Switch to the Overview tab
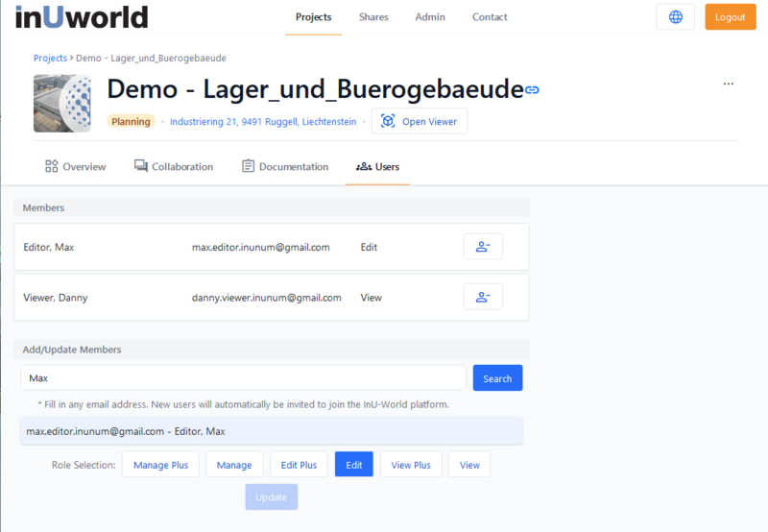This screenshot has height=532, width=768. coord(76,166)
